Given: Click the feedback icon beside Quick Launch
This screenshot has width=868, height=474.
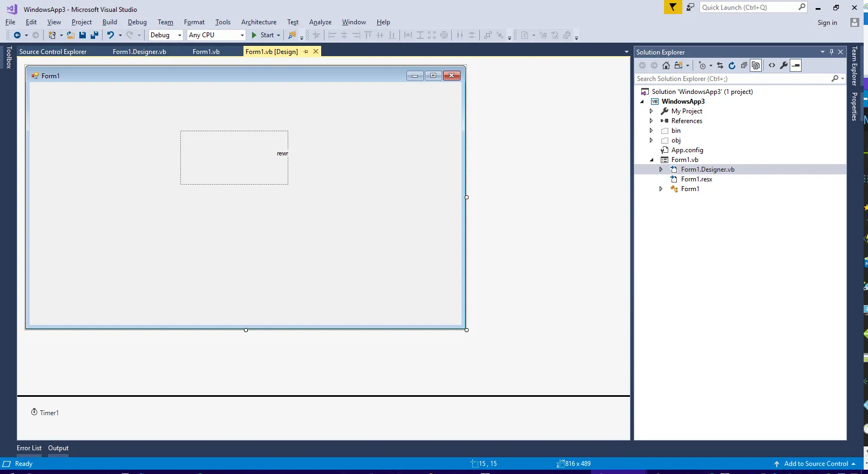Looking at the screenshot, I should [x=690, y=7].
